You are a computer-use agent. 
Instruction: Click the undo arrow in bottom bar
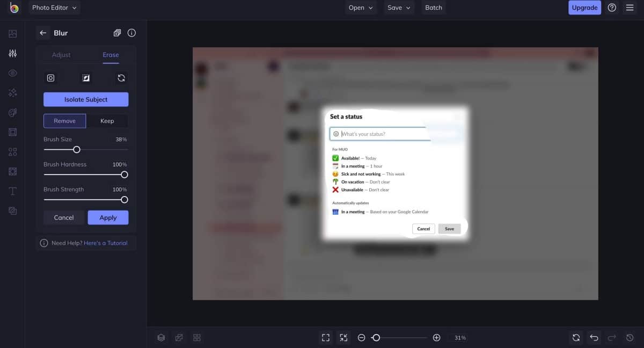coord(594,338)
